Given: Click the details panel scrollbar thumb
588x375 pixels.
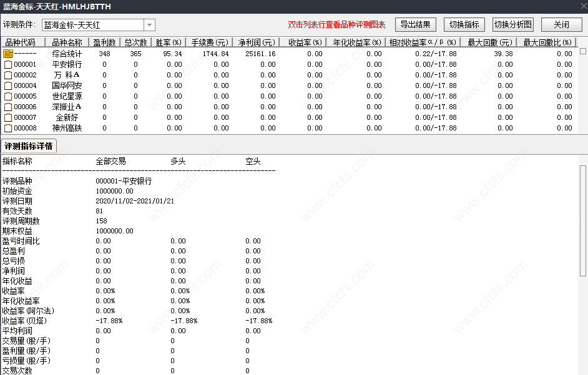Looking at the screenshot, I should tap(583, 221).
